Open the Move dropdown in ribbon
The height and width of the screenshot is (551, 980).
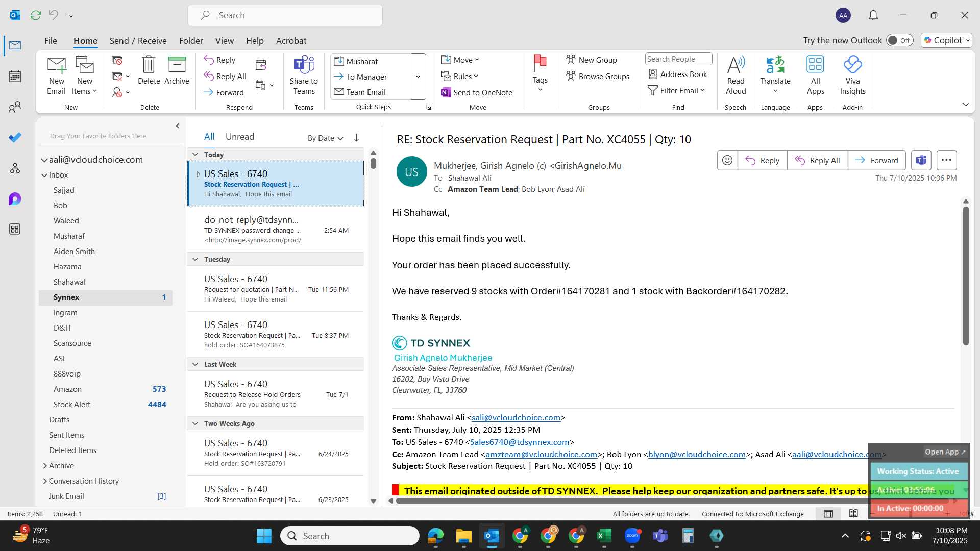tap(460, 60)
